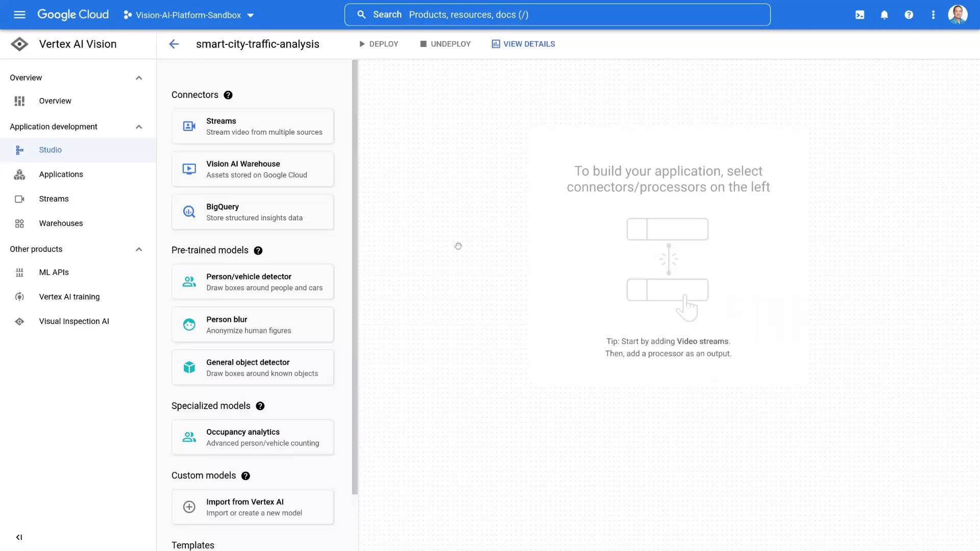Select the Person/vehicle detector icon
This screenshot has width=980, height=551.
click(189, 281)
